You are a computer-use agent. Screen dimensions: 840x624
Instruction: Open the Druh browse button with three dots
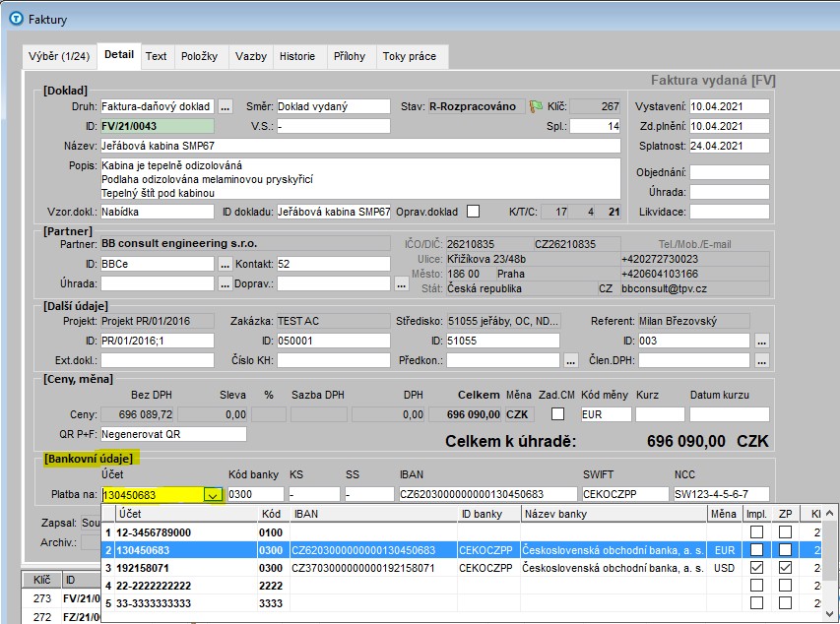click(x=226, y=106)
